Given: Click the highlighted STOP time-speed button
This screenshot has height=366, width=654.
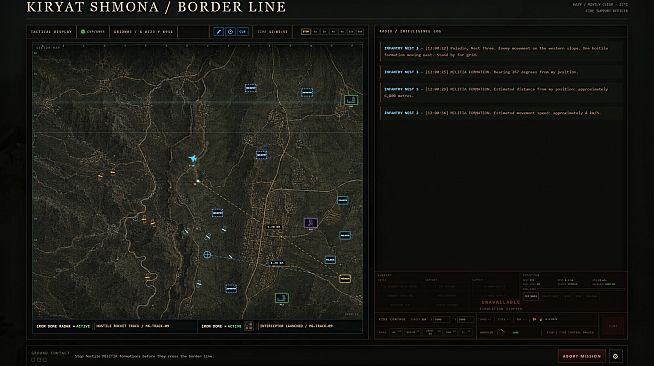Looking at the screenshot, I should pos(306,32).
